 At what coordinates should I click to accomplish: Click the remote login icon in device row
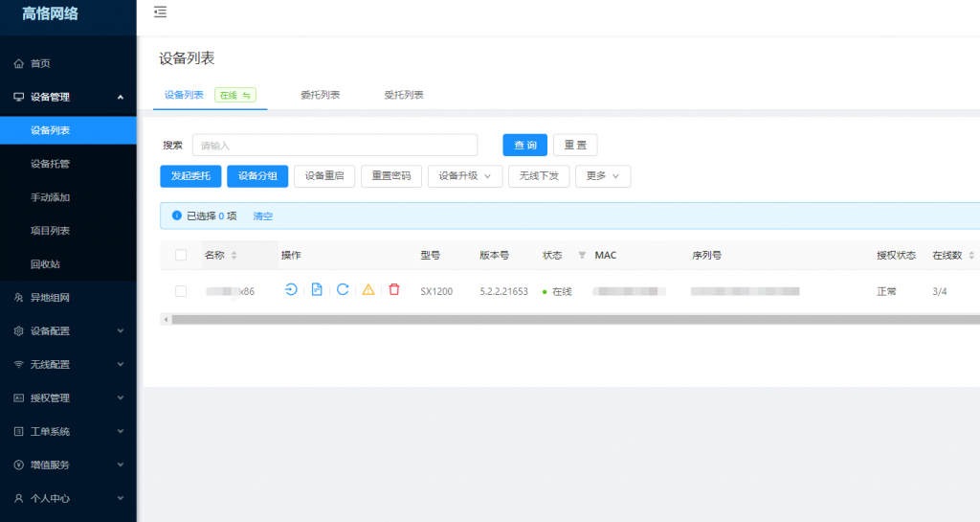pyautogui.click(x=291, y=290)
